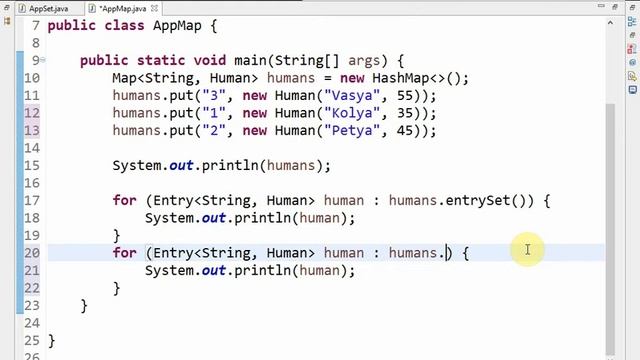Open the Package Explorer icon in left trim

(7, 21)
